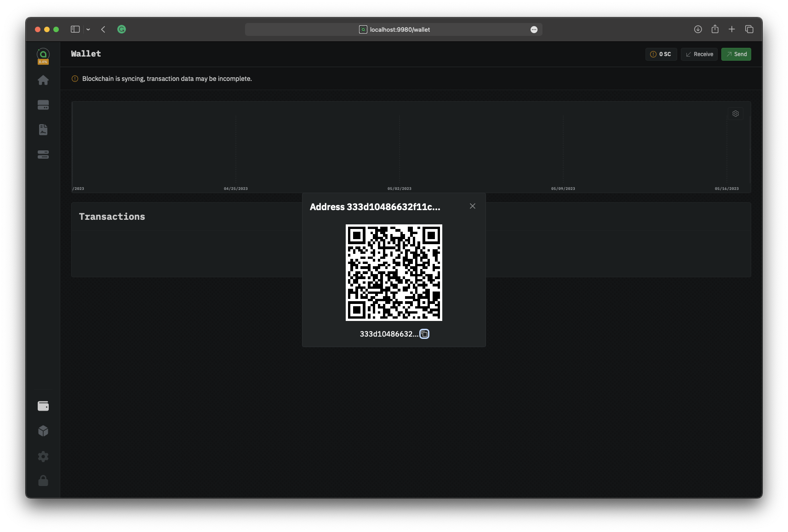Open the home dashboard from sidebar
788x532 pixels.
43,80
